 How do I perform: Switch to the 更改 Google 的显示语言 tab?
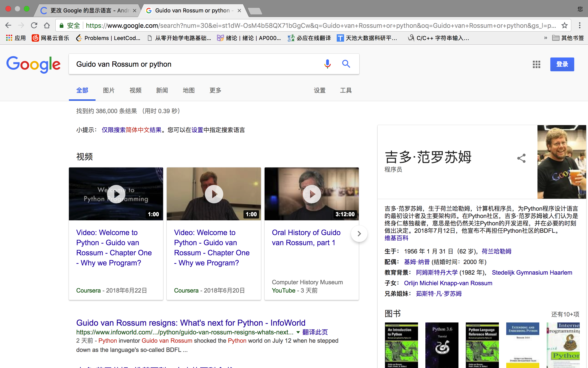tap(88, 11)
